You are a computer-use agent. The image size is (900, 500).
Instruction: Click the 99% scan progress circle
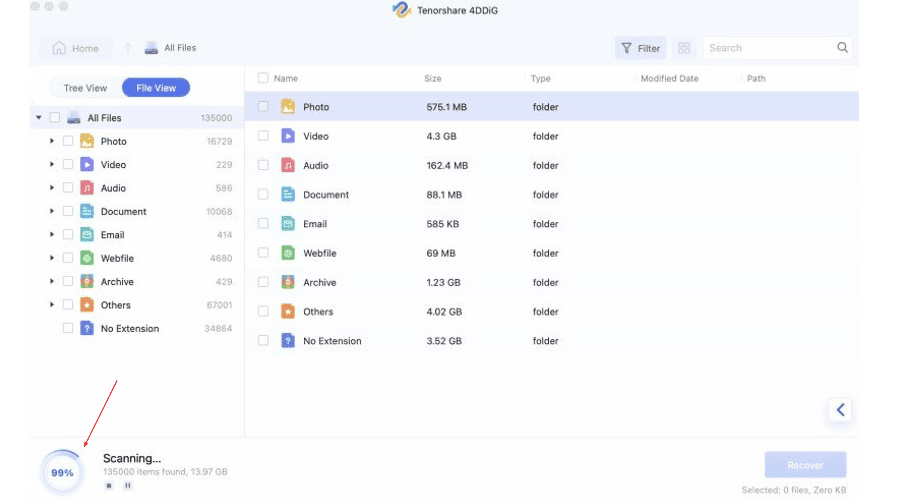pyautogui.click(x=62, y=473)
